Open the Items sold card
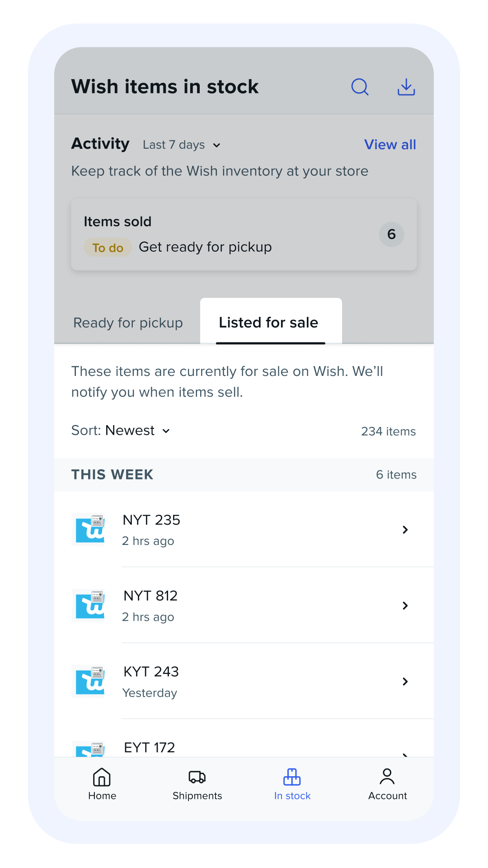Viewport: 488px width, 868px height. pyautogui.click(x=244, y=235)
